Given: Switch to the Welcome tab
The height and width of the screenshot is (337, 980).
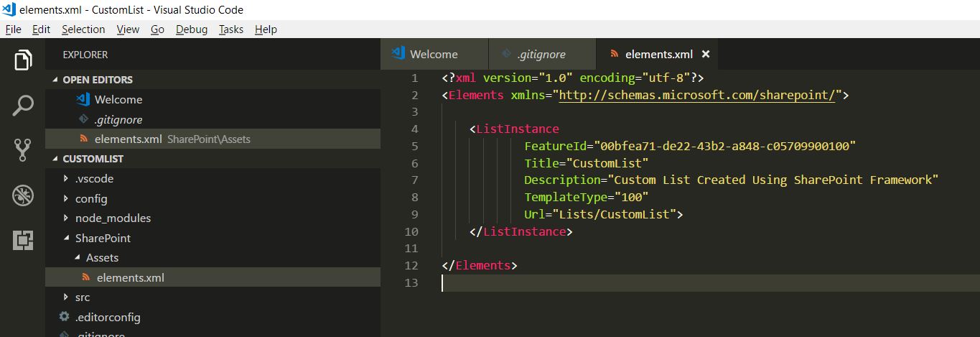Looking at the screenshot, I should click(x=434, y=54).
